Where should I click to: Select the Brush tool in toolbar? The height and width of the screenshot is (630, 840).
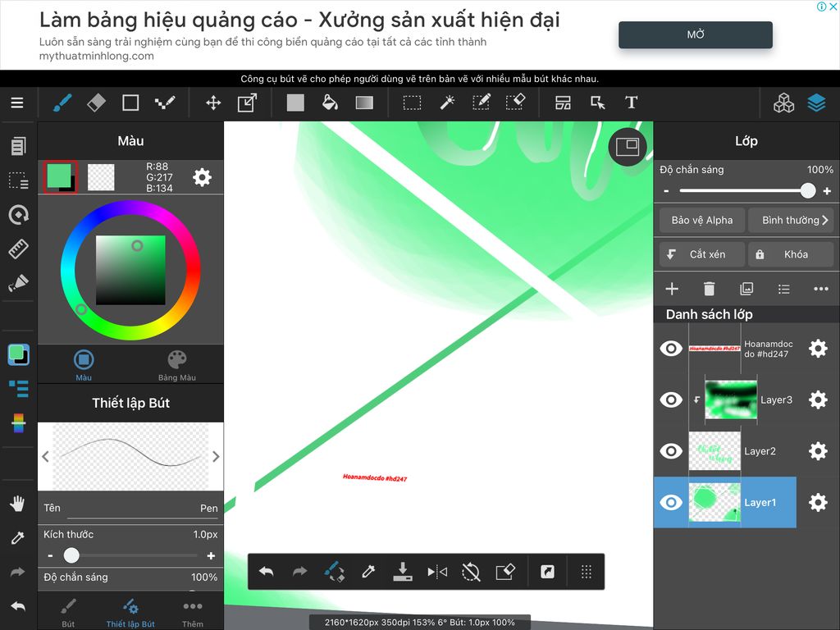(x=62, y=103)
